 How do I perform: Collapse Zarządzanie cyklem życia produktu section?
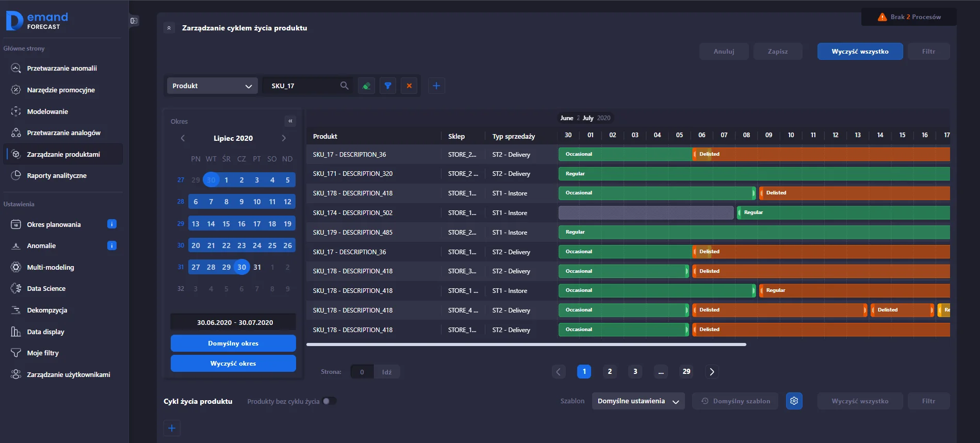point(169,28)
